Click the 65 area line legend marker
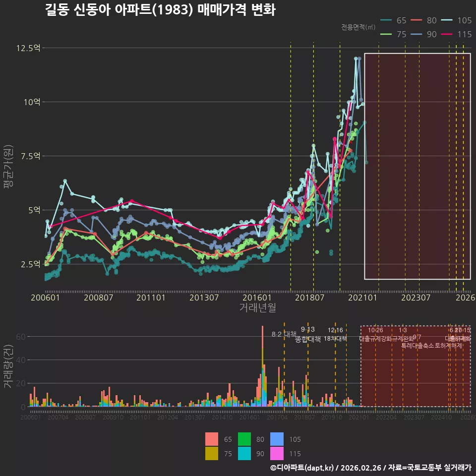Image resolution: width=476 pixels, height=476 pixels. (x=386, y=20)
